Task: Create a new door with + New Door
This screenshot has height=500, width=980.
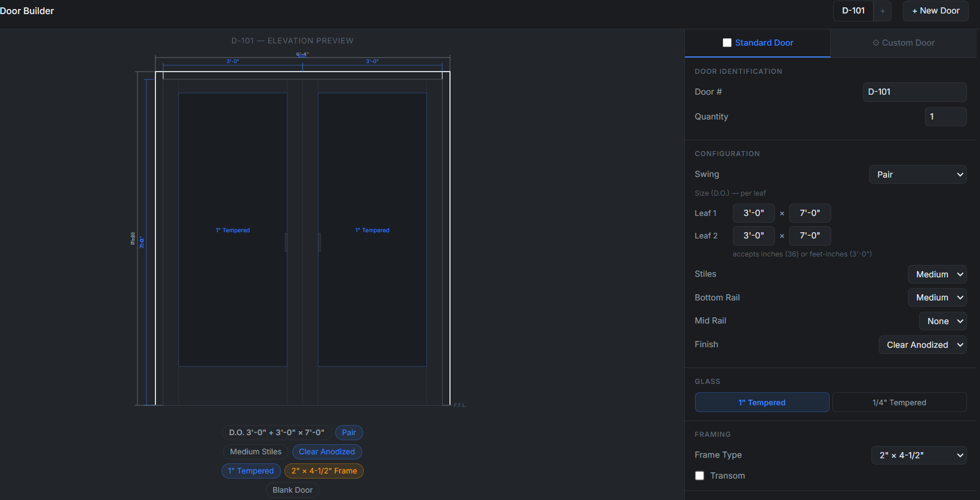Action: pyautogui.click(x=936, y=11)
